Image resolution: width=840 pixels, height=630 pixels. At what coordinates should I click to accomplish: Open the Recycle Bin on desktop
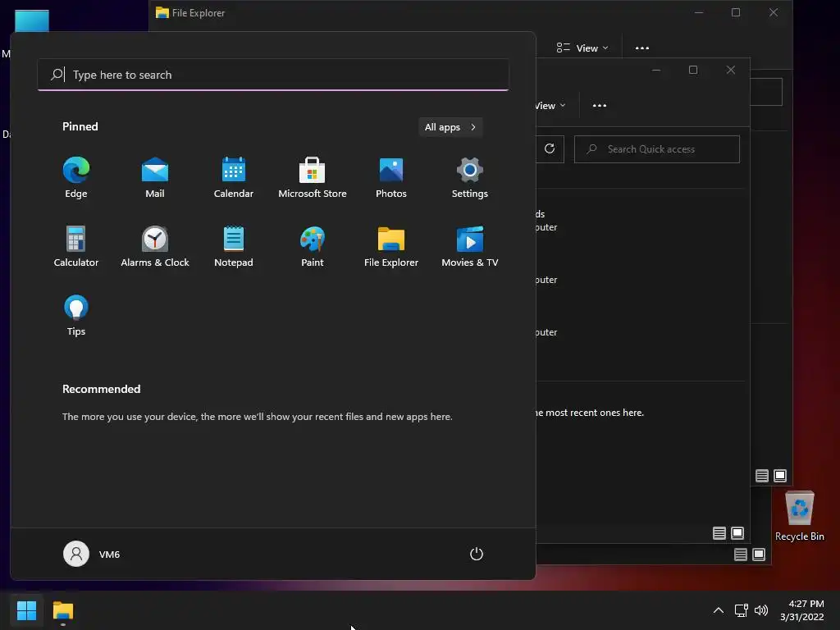(799, 516)
